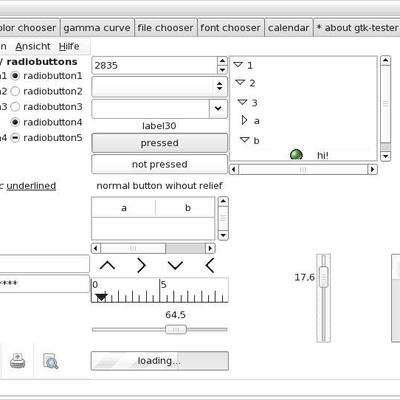400x400 pixels.
Task: Collapse tree node 1
Action: [x=238, y=65]
